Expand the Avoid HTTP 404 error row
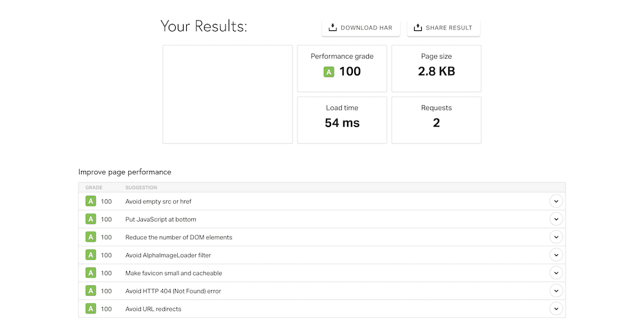Image resolution: width=644 pixels, height=336 pixels. click(556, 291)
